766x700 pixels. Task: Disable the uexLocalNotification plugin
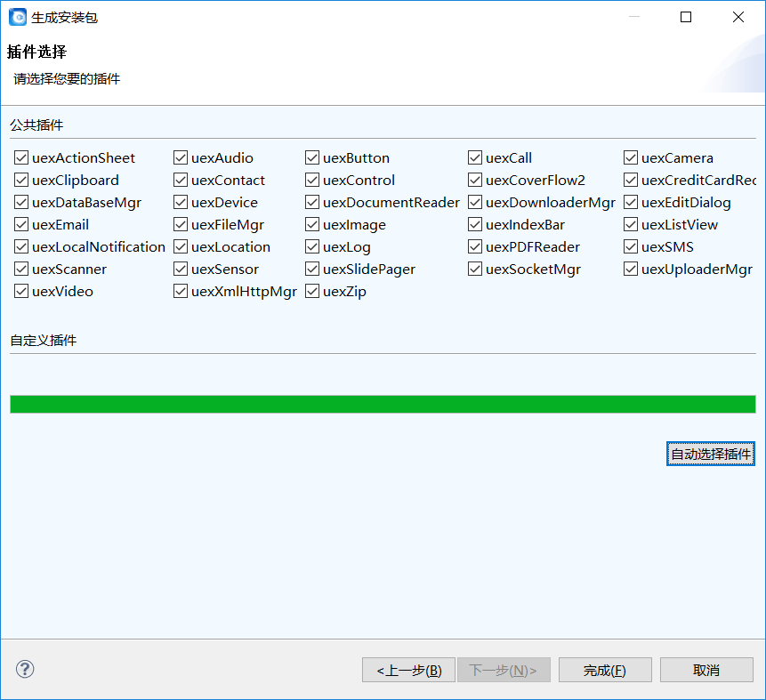(x=21, y=247)
